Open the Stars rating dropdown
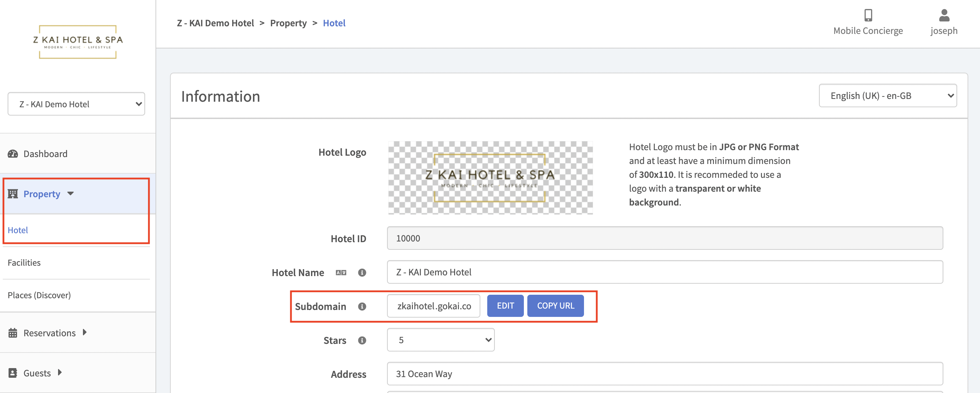 pyautogui.click(x=441, y=340)
